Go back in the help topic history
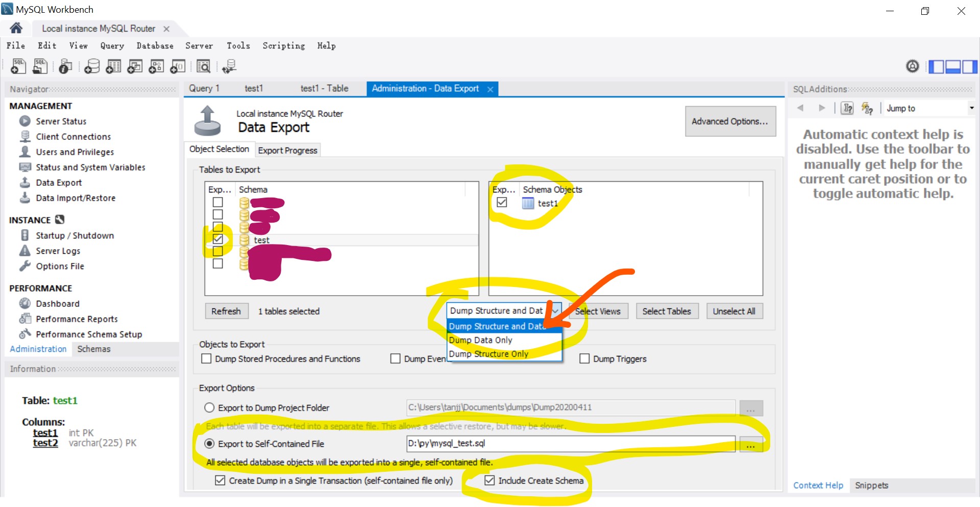The width and height of the screenshot is (980, 507). pos(800,108)
